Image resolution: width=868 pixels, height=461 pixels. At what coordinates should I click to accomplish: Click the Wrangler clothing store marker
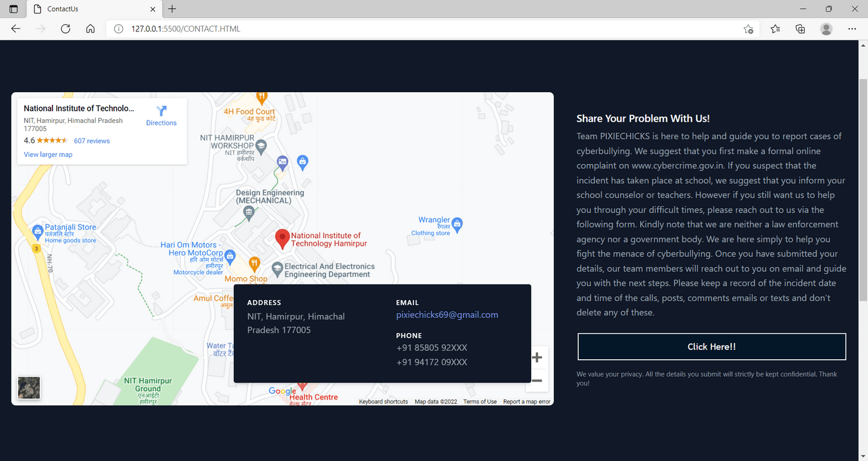tap(457, 224)
